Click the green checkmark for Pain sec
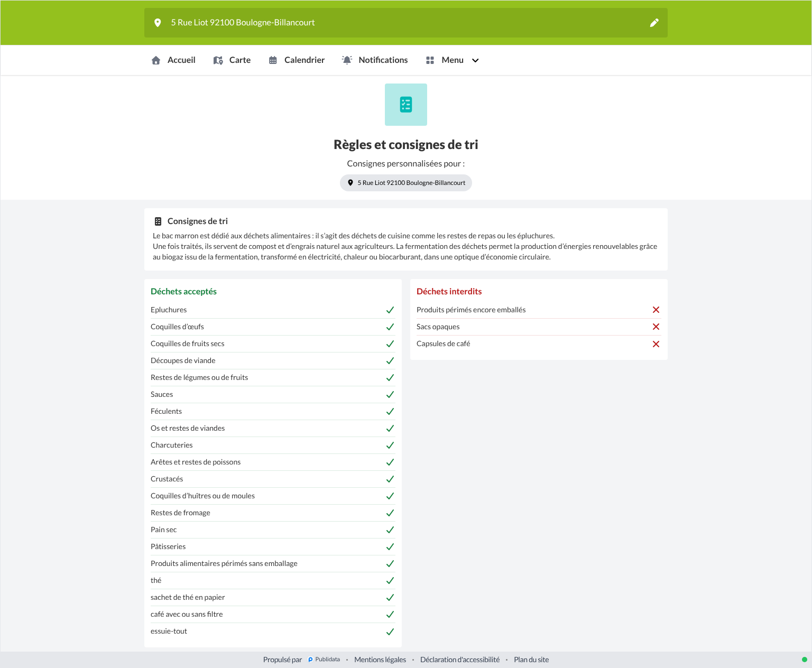 (x=390, y=530)
